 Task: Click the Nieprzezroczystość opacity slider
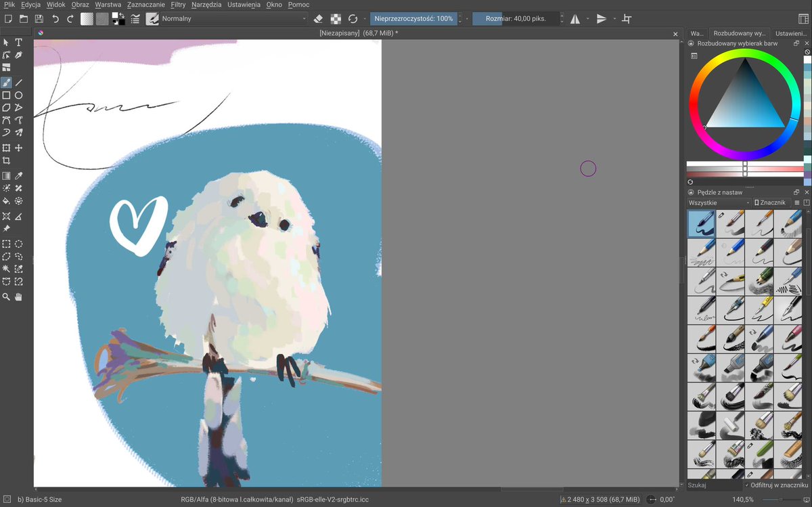(x=413, y=19)
